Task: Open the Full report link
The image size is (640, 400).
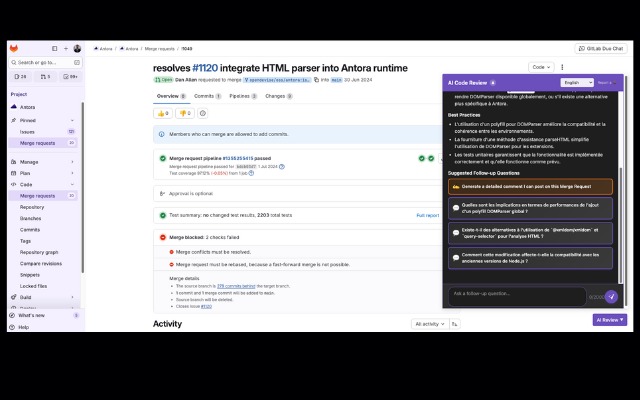Action: [x=428, y=215]
